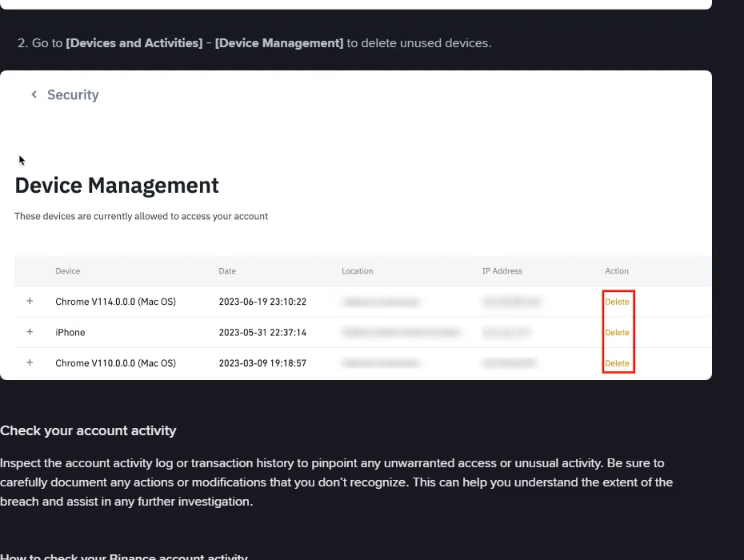Click the Device Management heading
744x560 pixels.
point(117,186)
